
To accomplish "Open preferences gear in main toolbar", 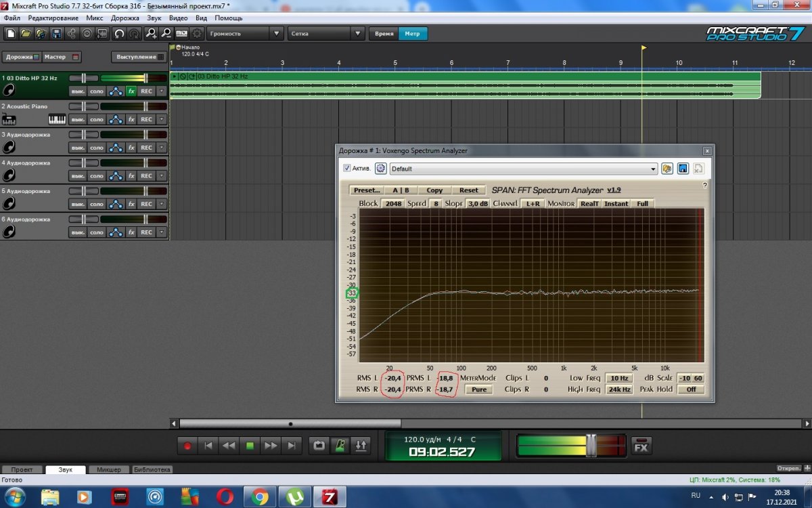I will pos(197,33).
